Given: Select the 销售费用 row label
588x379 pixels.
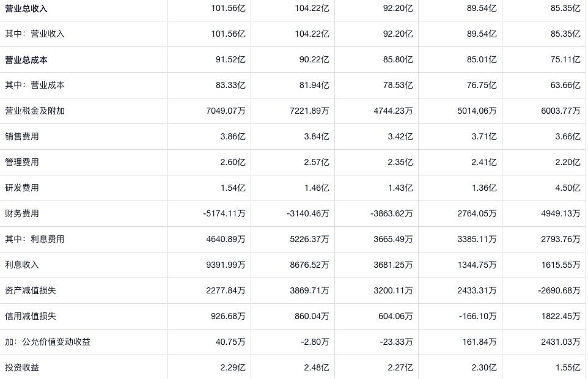Looking at the screenshot, I should pyautogui.click(x=22, y=136).
